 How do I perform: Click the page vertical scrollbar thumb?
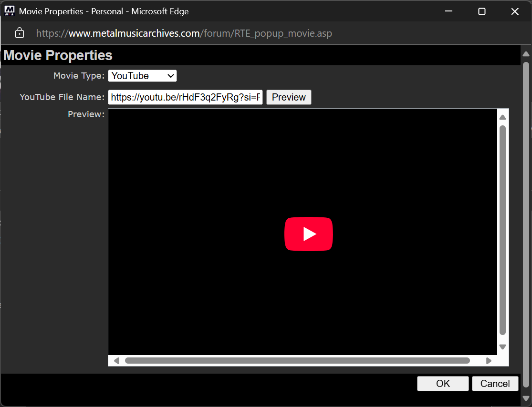[x=526, y=224]
